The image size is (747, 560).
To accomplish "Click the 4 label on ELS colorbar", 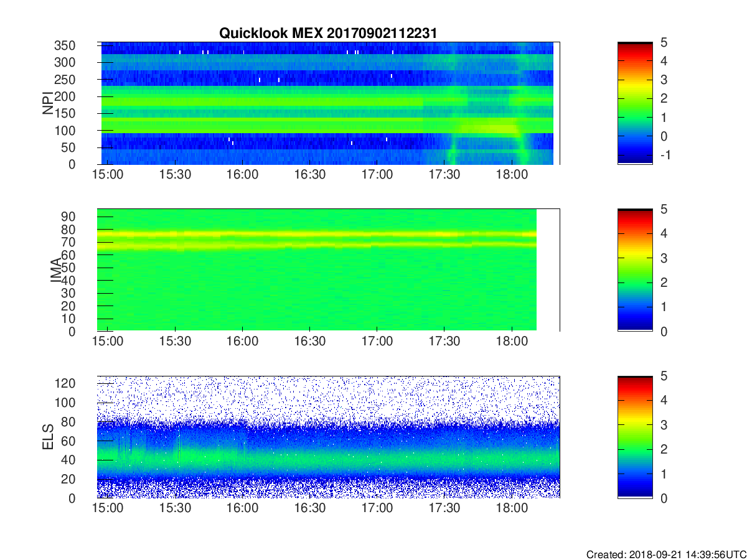I will point(664,400).
